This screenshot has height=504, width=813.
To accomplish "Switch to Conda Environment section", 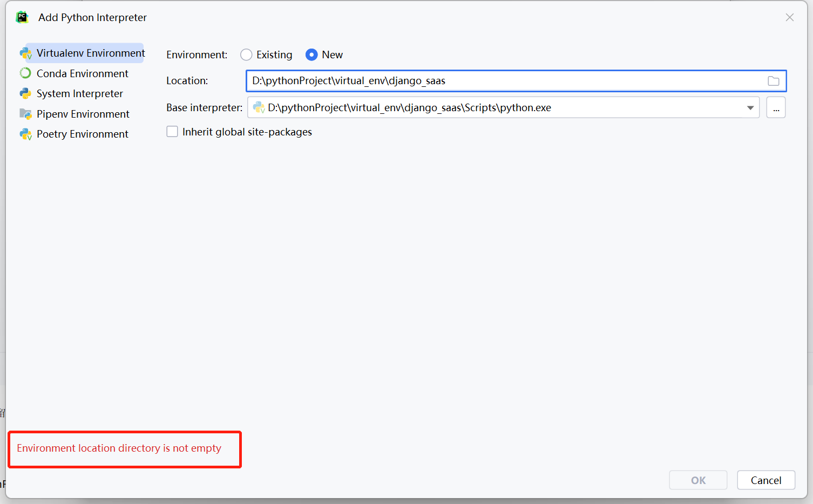I will pyautogui.click(x=82, y=73).
